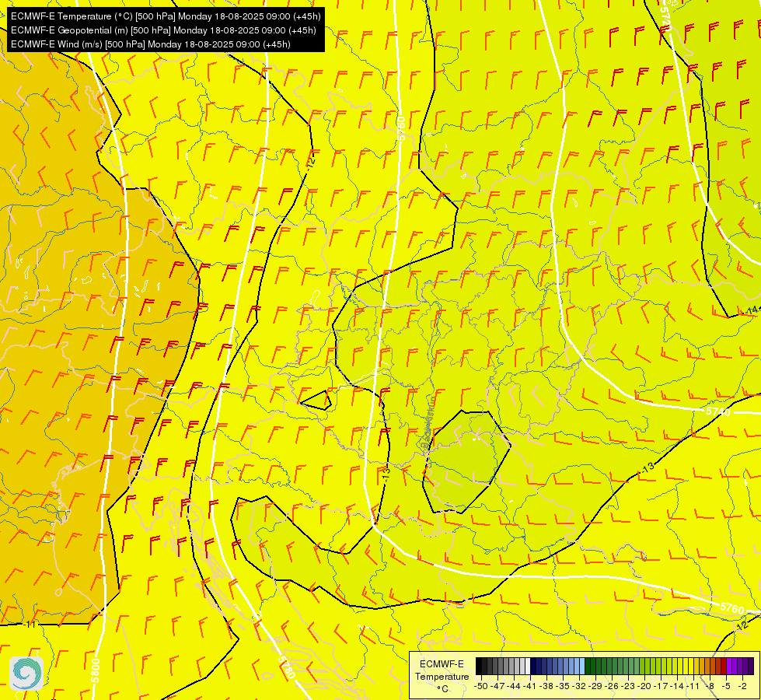Click the -50 value on the legend scale
Screen dimensions: 761x700
click(x=481, y=686)
